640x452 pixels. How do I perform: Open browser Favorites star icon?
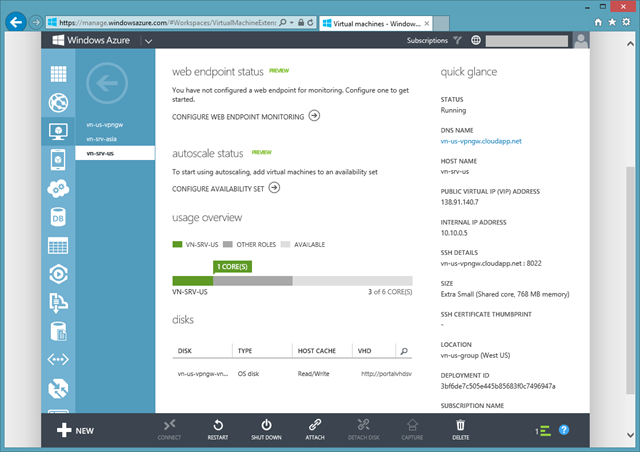(612, 22)
